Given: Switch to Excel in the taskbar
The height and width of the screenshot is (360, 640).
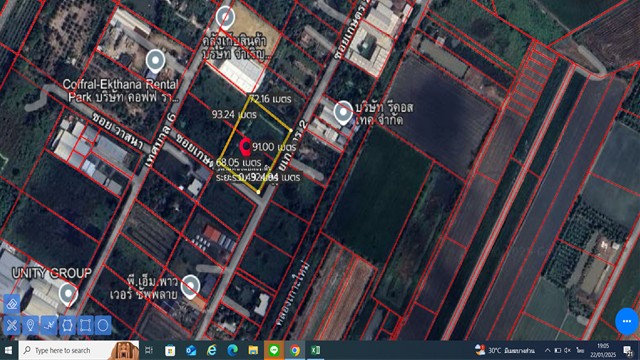Looking at the screenshot, I should click(x=316, y=350).
